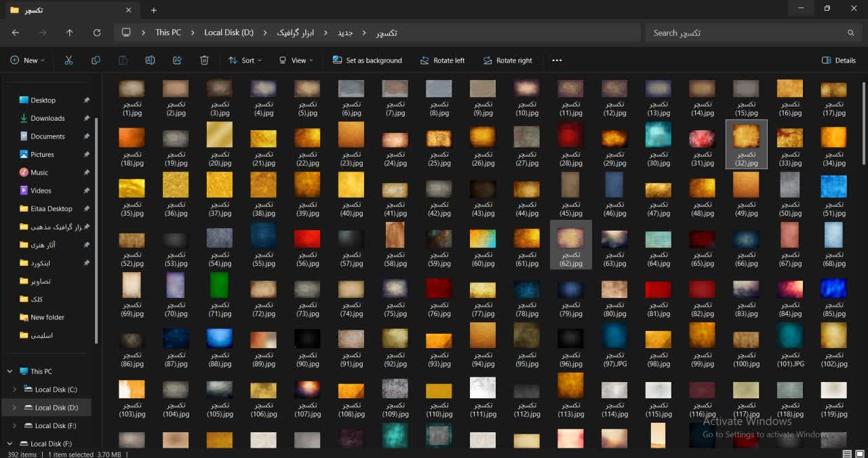Click inside the Search box

coord(746,33)
